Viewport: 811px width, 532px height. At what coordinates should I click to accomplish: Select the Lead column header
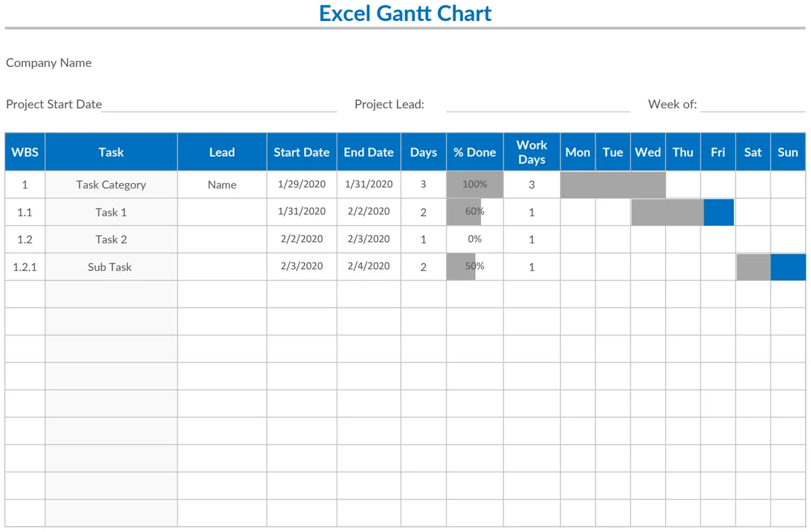[x=222, y=152]
